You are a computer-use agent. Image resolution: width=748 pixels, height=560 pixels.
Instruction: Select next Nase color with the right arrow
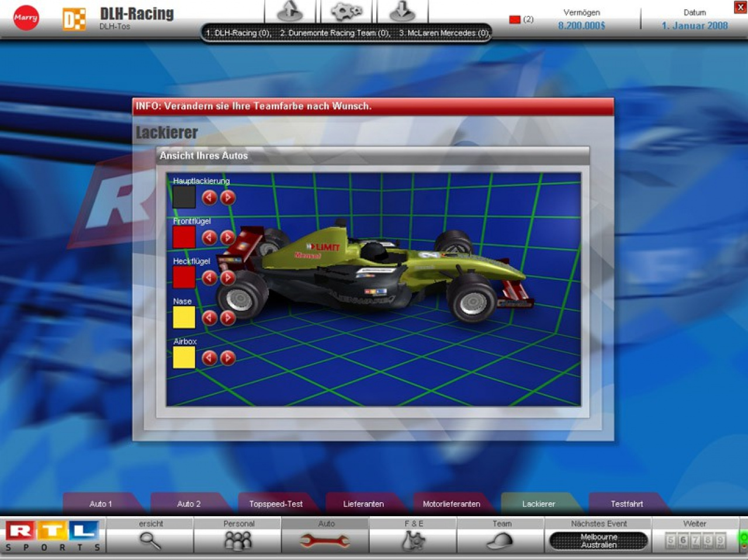pos(228,317)
